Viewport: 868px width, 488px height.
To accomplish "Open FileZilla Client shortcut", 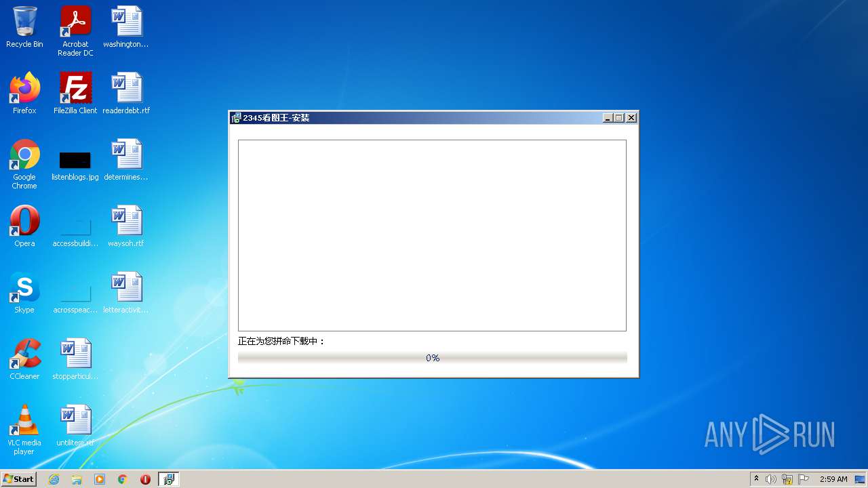I will (x=75, y=94).
